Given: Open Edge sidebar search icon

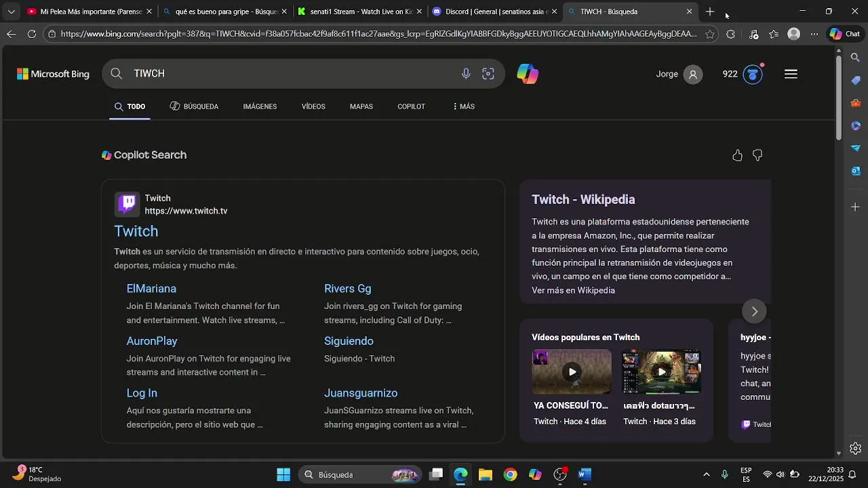Looking at the screenshot, I should click(x=856, y=58).
